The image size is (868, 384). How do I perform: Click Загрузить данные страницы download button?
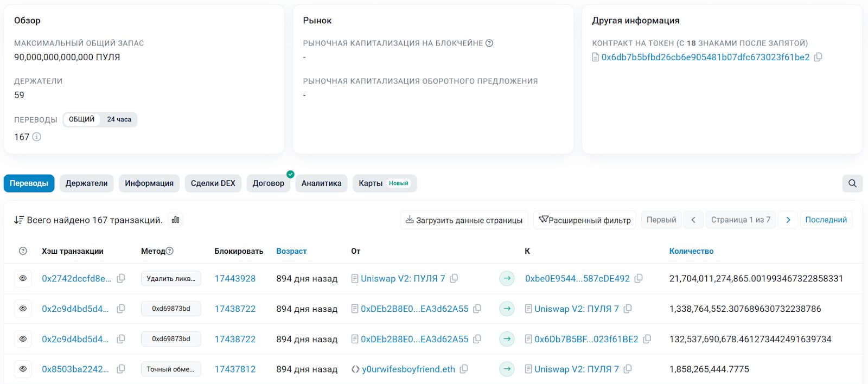point(464,220)
